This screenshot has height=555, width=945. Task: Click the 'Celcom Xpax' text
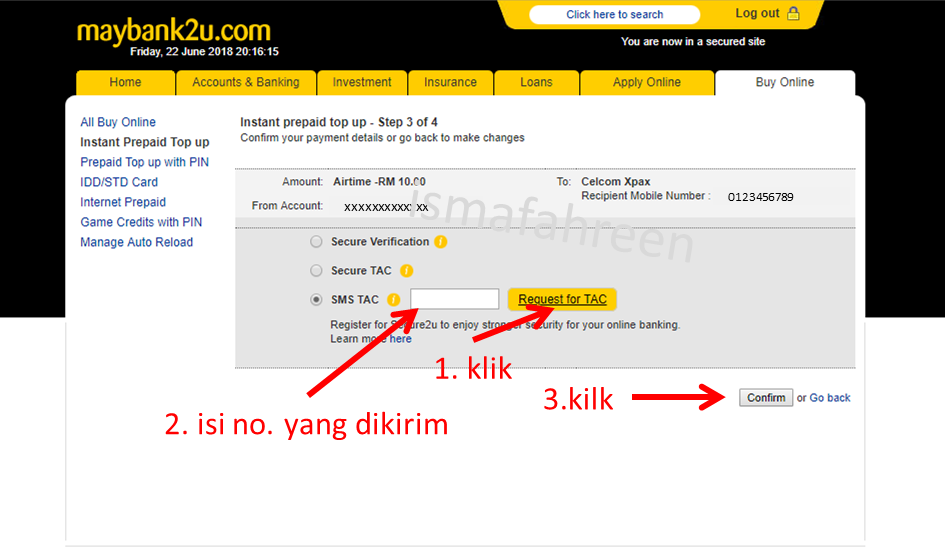pos(615,181)
